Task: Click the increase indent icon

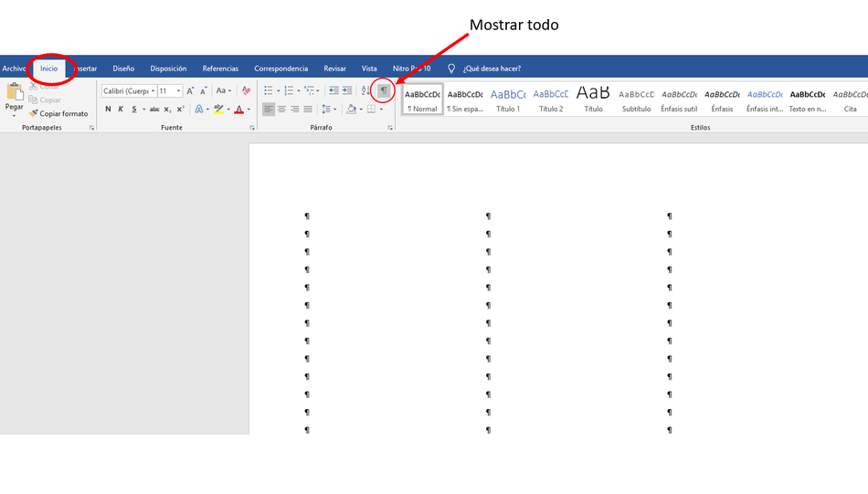Action: click(347, 90)
